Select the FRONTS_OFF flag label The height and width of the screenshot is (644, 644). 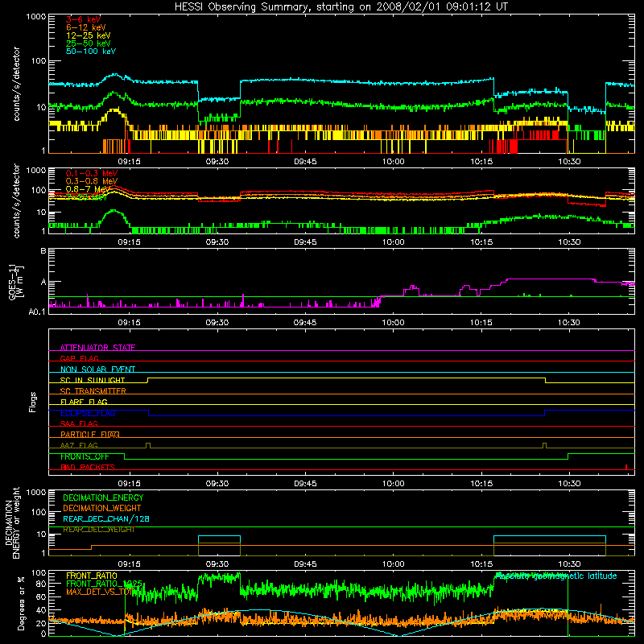click(85, 456)
